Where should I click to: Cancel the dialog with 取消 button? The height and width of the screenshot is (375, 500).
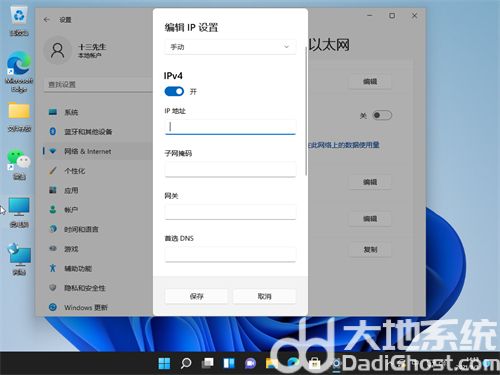click(264, 296)
